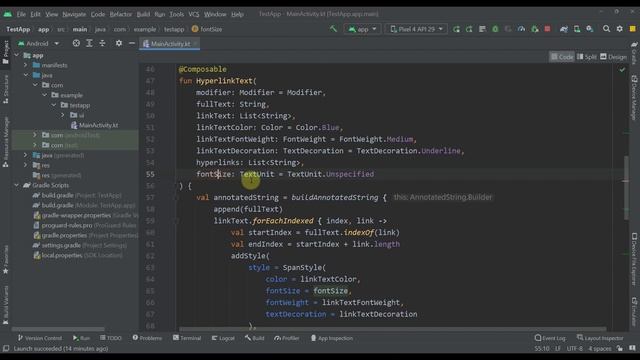
Task: Switch editor to Split view
Action: (x=587, y=57)
